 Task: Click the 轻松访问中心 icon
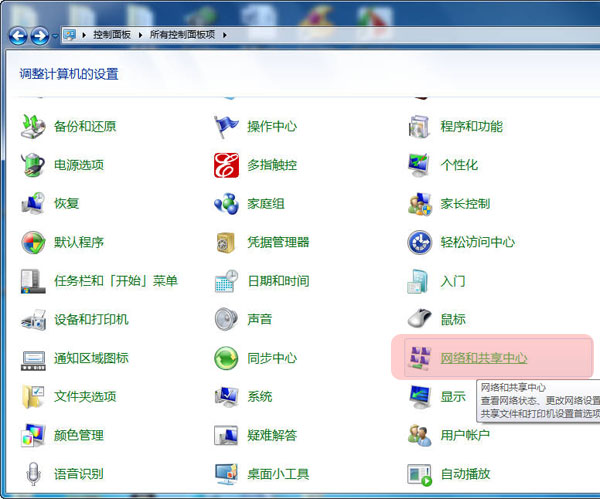(420, 242)
